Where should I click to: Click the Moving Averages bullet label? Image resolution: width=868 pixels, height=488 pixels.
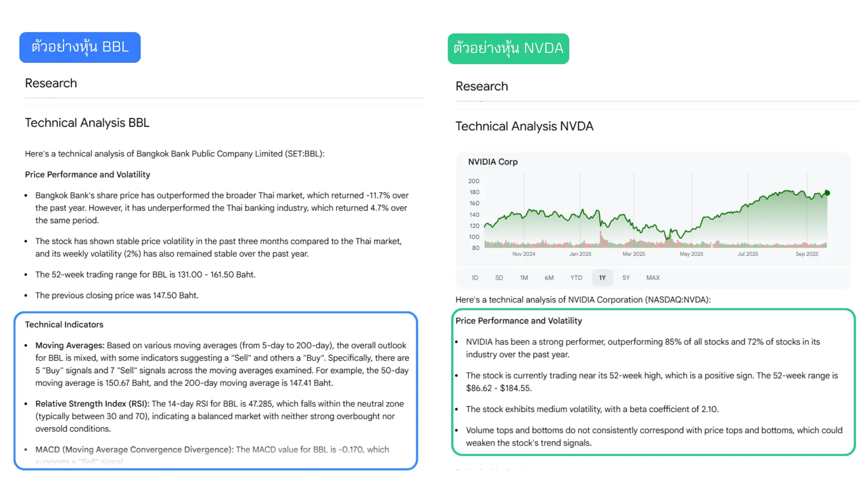(x=70, y=346)
